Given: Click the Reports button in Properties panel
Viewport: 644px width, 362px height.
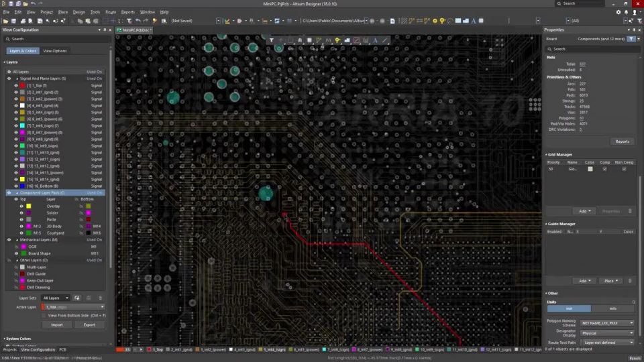Looking at the screenshot, I should [x=622, y=141].
